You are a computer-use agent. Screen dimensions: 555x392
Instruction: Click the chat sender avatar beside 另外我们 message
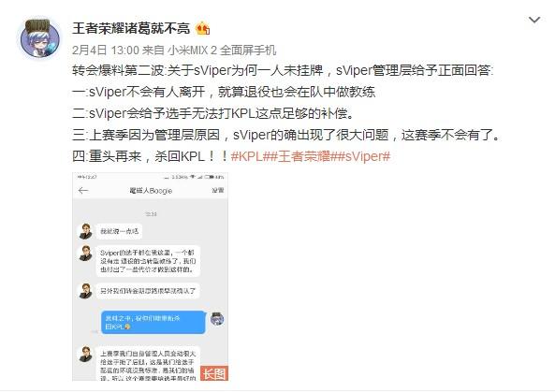[x=85, y=291]
